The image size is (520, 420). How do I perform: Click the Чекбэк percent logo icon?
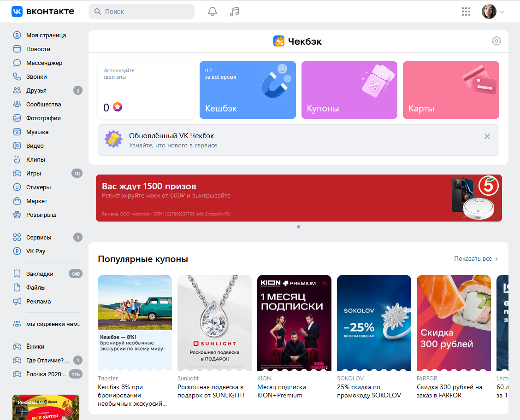click(x=279, y=41)
